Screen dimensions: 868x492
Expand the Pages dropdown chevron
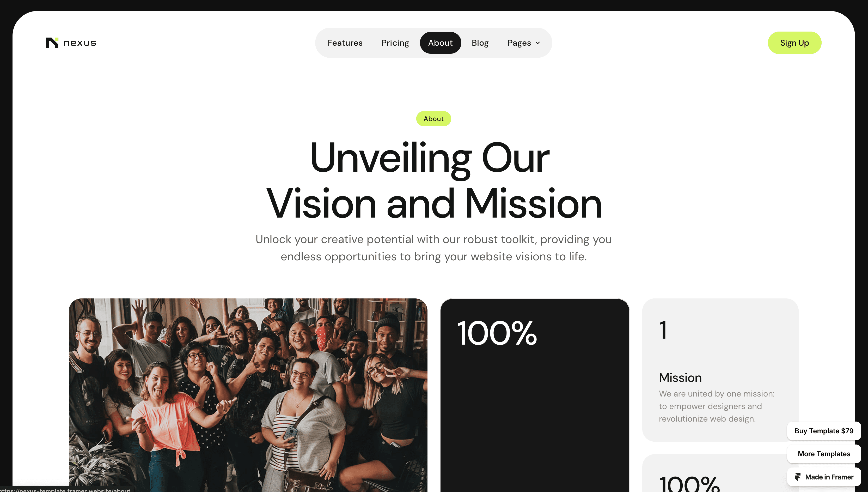[538, 43]
